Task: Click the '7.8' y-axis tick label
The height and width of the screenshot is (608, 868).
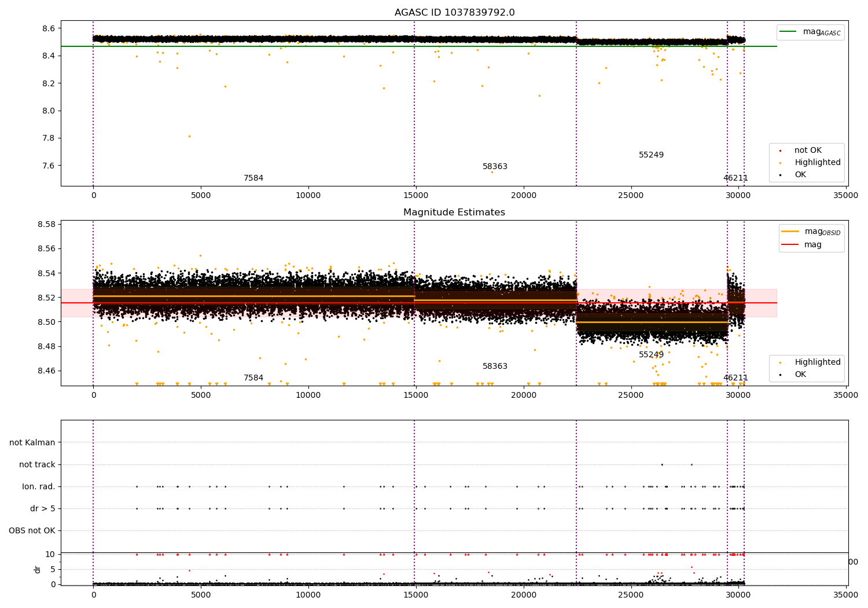Action: coord(49,138)
